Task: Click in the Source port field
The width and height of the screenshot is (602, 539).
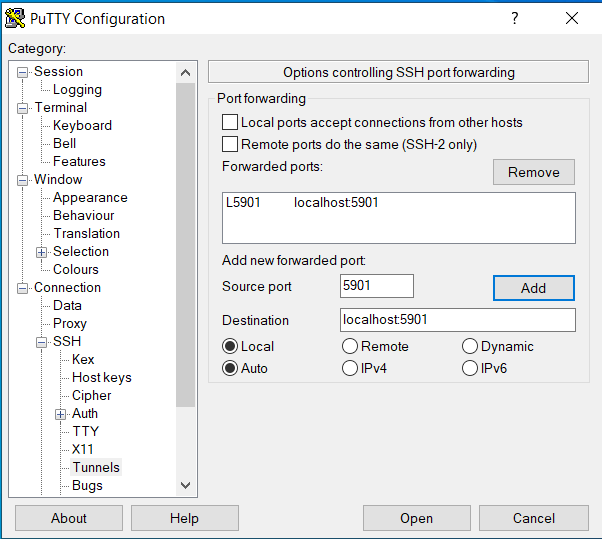Action: (x=377, y=286)
